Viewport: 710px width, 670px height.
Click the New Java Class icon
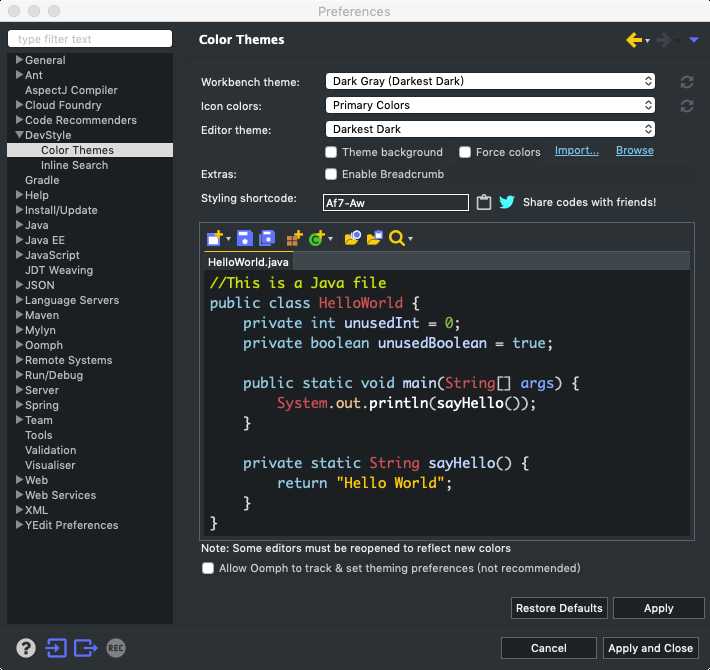[x=317, y=238]
